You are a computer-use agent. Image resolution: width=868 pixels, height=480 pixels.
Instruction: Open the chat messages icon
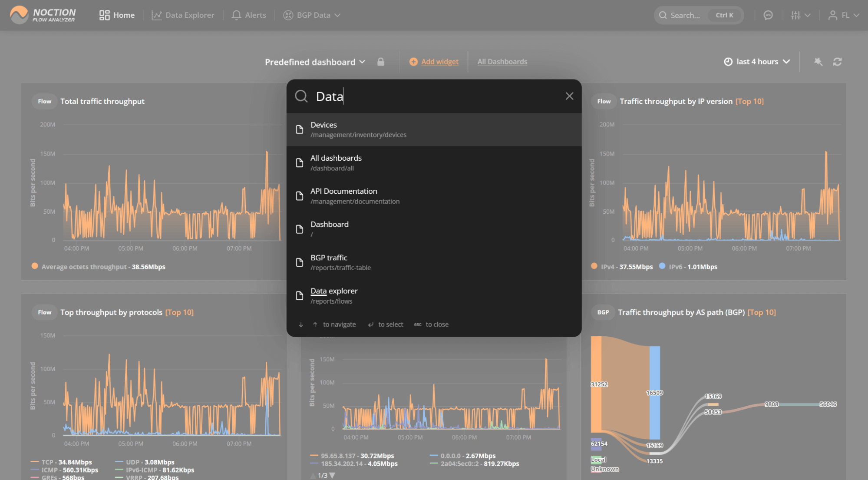pos(768,15)
